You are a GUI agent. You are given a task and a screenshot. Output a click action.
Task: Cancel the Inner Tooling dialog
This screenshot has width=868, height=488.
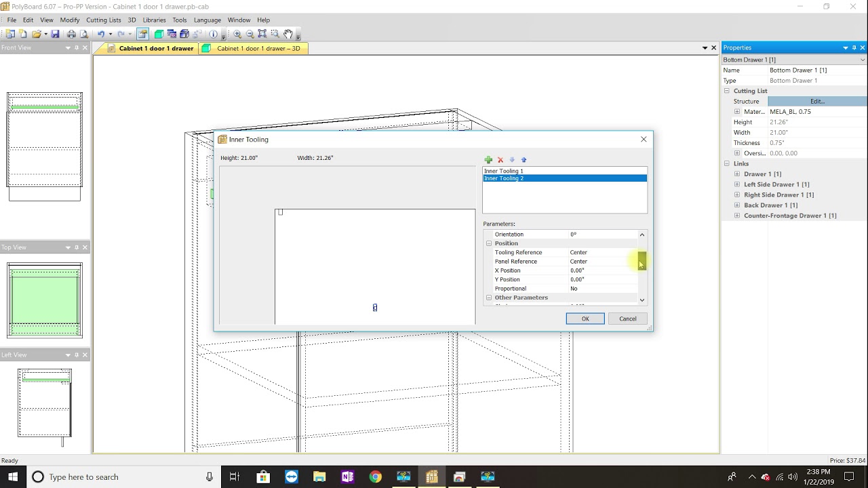click(x=628, y=319)
